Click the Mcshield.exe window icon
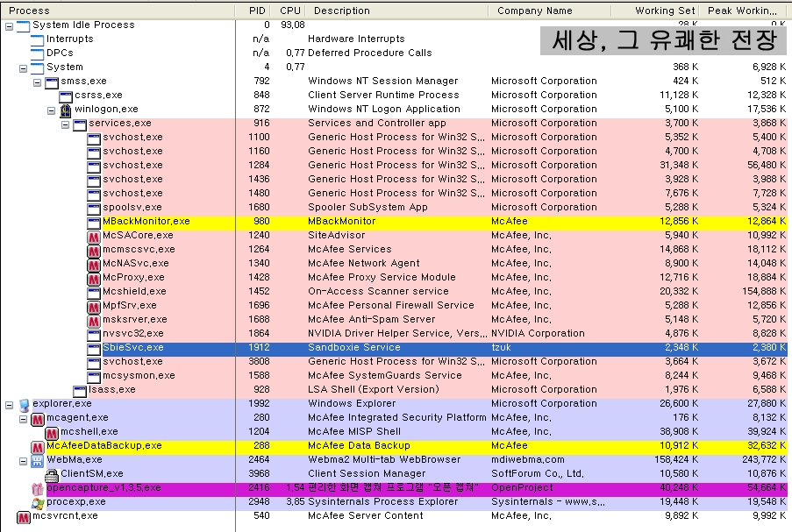Viewport: 792px width, 532px height. pyautogui.click(x=94, y=292)
